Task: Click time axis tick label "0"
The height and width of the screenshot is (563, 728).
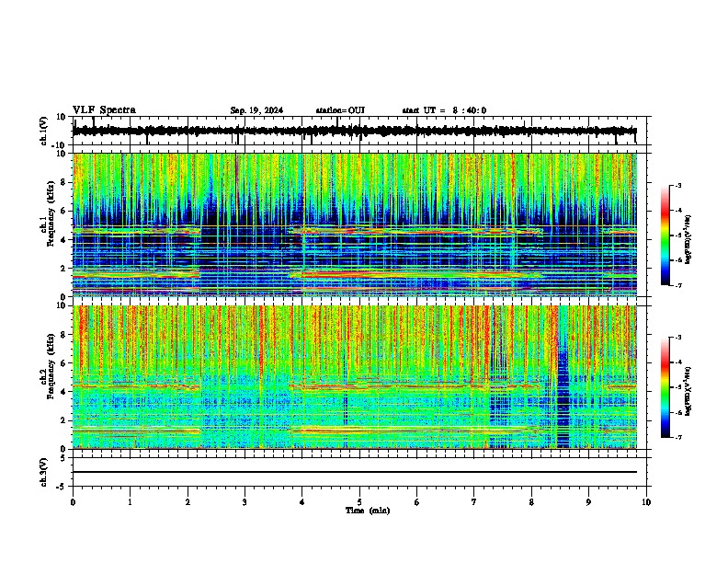Action: tap(73, 502)
